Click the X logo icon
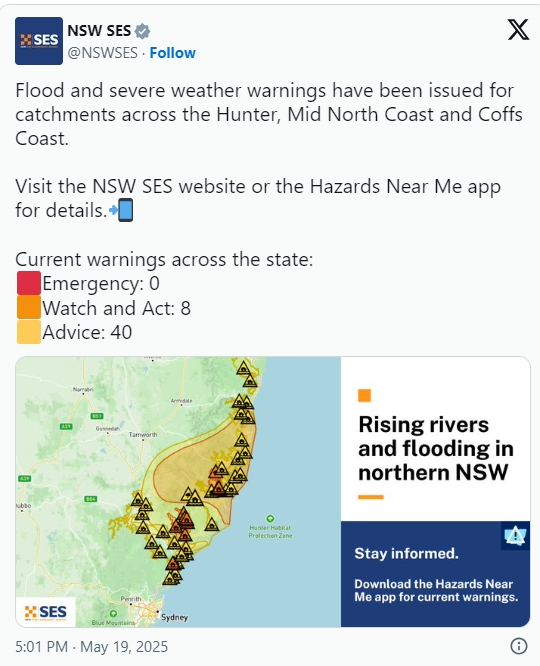 point(518,30)
